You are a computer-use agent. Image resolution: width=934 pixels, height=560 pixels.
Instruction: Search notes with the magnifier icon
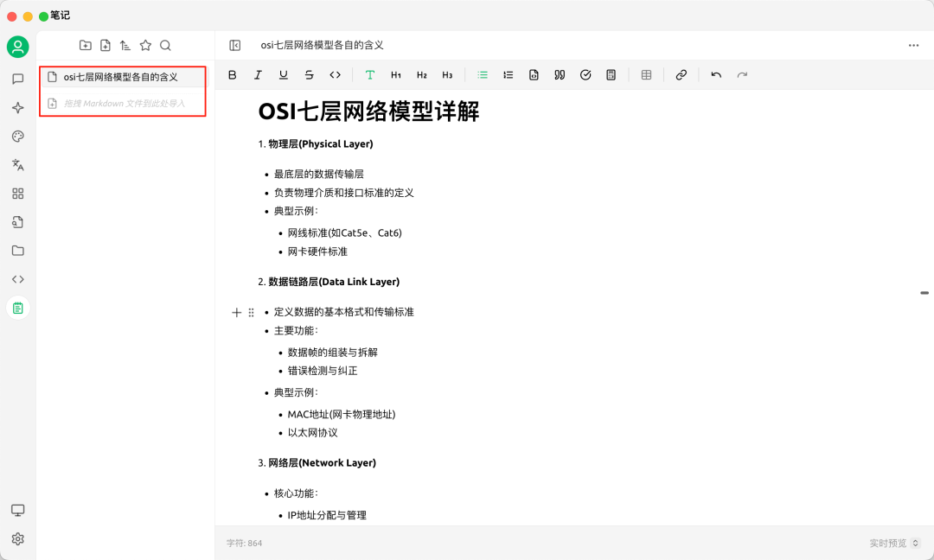pyautogui.click(x=165, y=46)
